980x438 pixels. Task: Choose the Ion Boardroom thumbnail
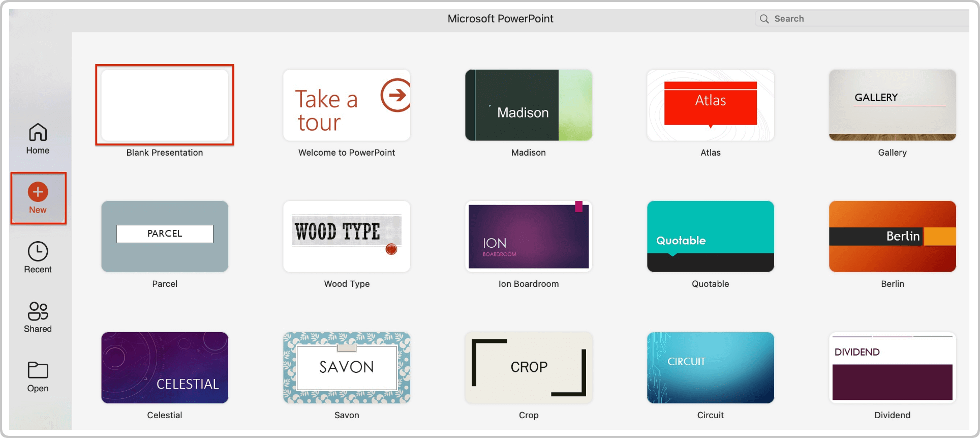coord(529,236)
